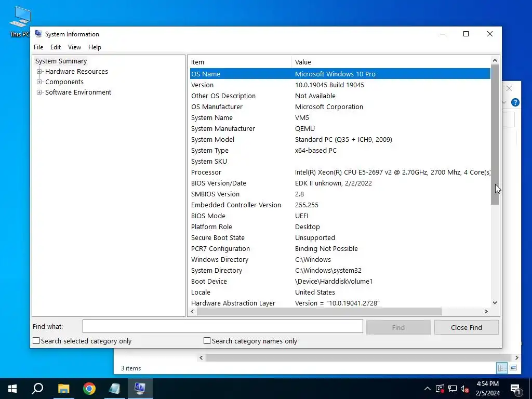The height and width of the screenshot is (399, 532).
Task: Select the Platform Role row
Action: coord(340,227)
